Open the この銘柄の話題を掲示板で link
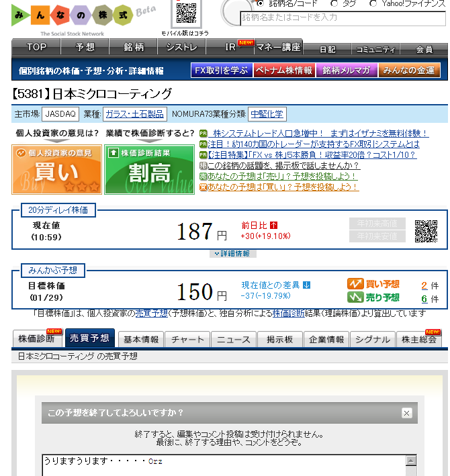Image resolution: width=450 pixels, height=476 pixels. coord(284,165)
